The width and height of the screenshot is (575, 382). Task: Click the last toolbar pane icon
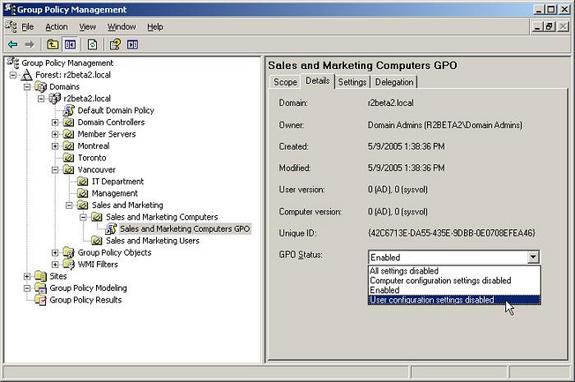click(x=132, y=45)
